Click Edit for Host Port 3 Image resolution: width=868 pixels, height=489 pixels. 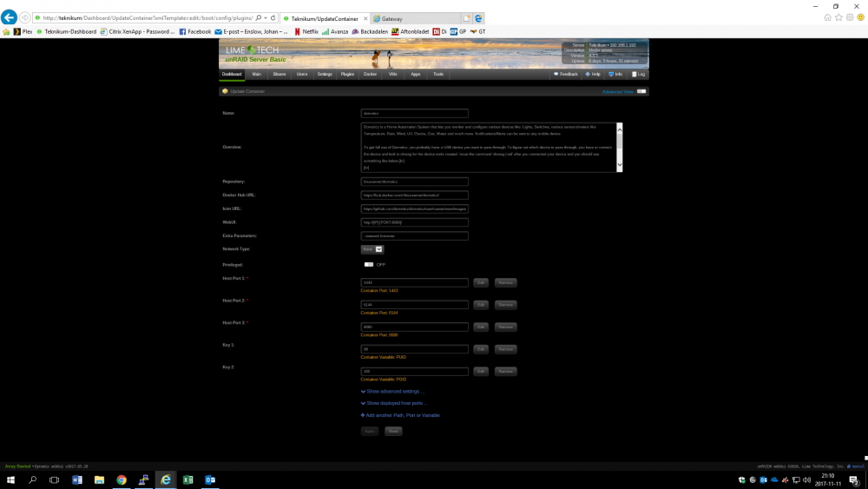pyautogui.click(x=481, y=327)
